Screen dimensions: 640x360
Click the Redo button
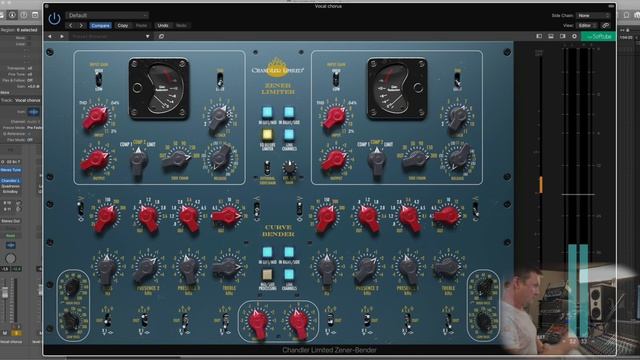tap(181, 25)
